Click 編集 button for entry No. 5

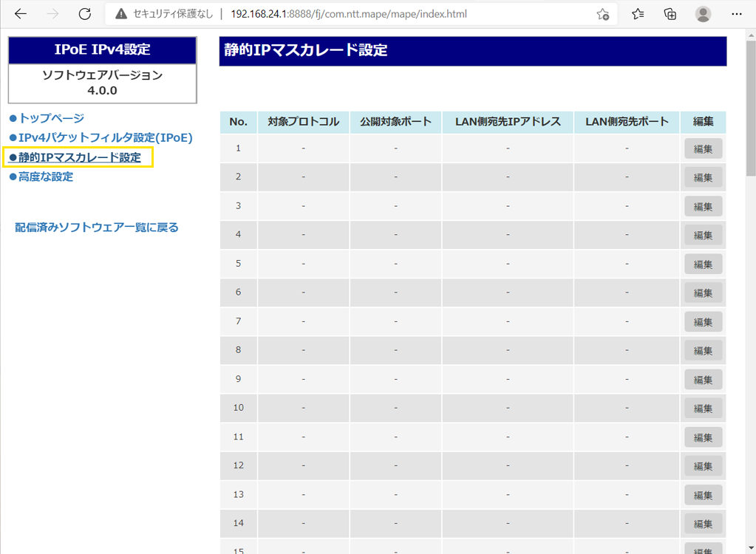point(703,264)
